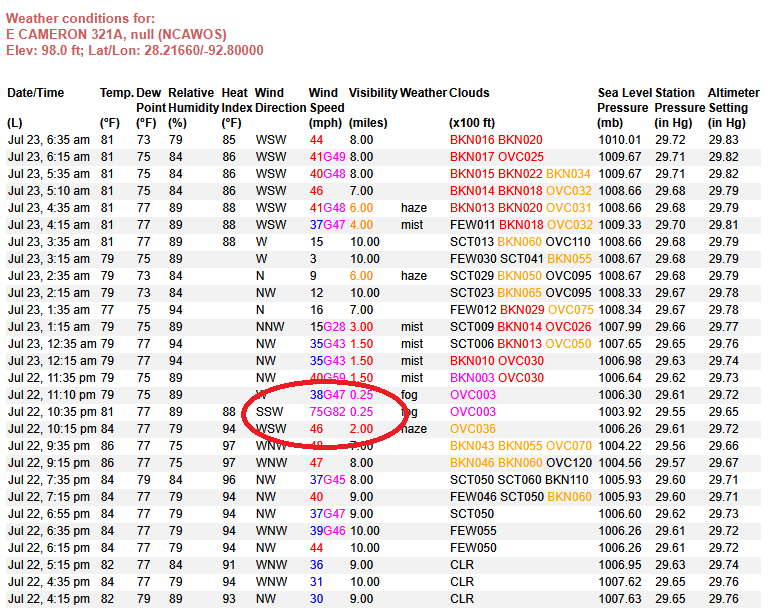The width and height of the screenshot is (778, 610).
Task: Click the 'NNW' wind direction cell
Action: 270,327
